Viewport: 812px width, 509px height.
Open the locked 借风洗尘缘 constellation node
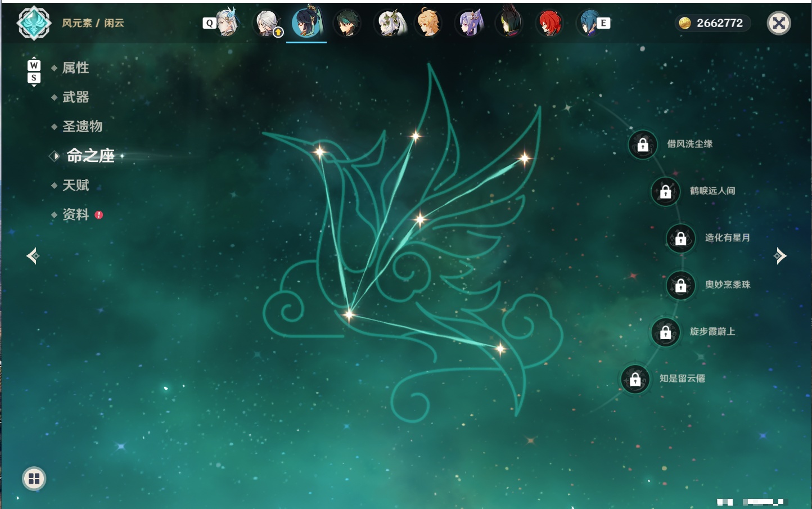tap(643, 145)
